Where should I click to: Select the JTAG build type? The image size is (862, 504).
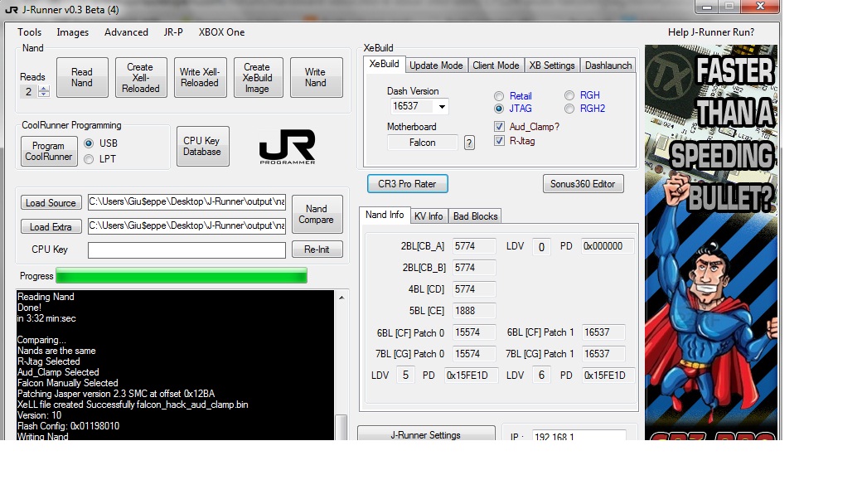click(x=499, y=109)
